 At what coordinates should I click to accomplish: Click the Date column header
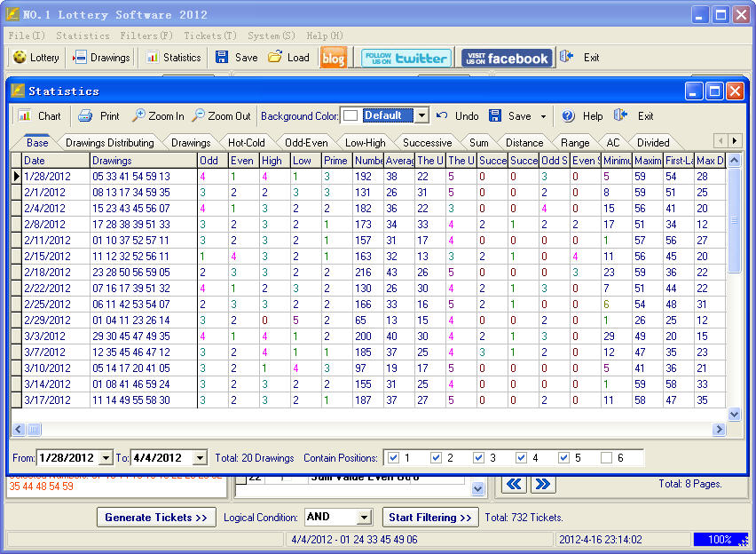pyautogui.click(x=56, y=160)
